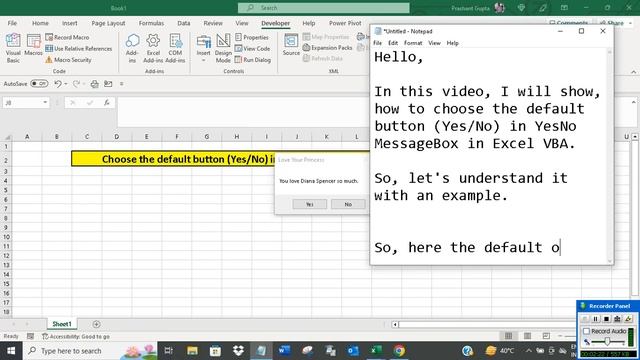Screen dimensions: 640x360
Task: Switch to the Formulas ribbon tab
Action: 151,23
